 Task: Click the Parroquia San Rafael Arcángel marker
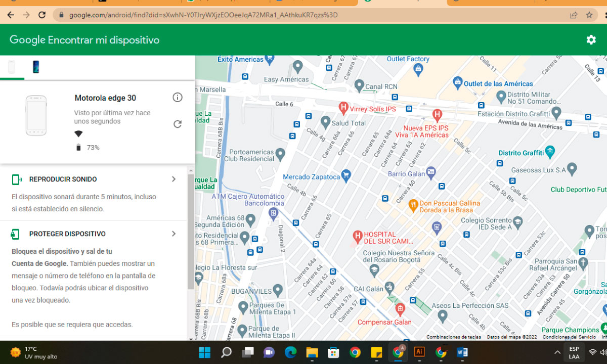(583, 262)
